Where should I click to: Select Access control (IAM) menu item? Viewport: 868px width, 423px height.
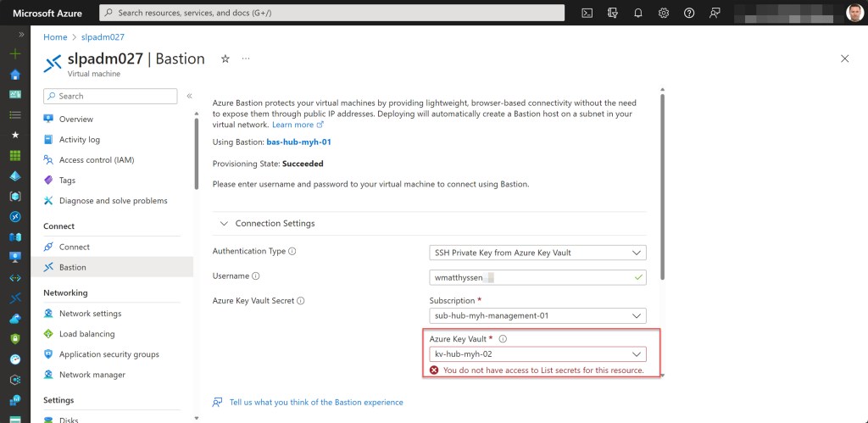tap(96, 160)
